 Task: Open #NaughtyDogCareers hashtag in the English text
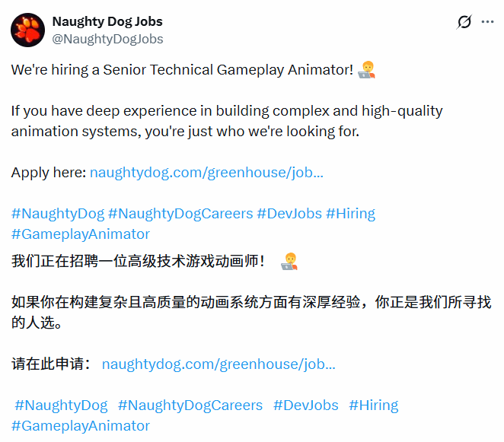(x=180, y=214)
